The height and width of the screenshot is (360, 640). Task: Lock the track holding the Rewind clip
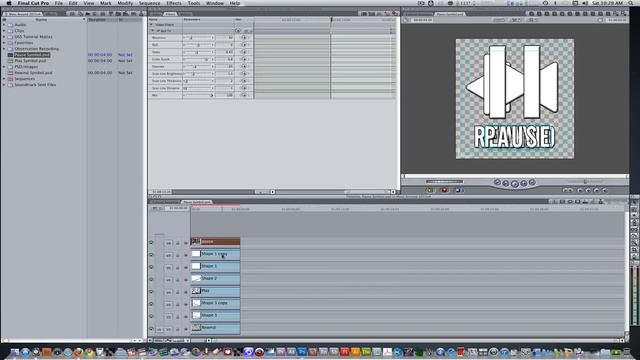point(178,329)
